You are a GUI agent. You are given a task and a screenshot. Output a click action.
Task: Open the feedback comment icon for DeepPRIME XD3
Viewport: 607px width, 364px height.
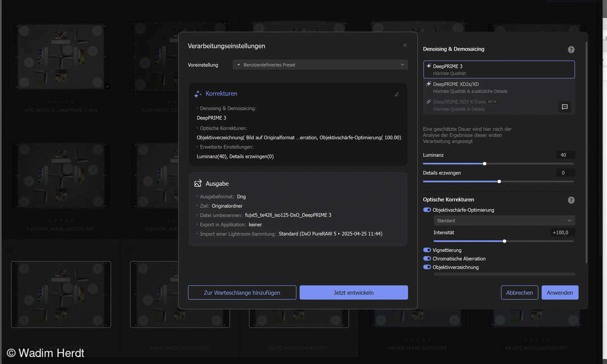pos(565,107)
